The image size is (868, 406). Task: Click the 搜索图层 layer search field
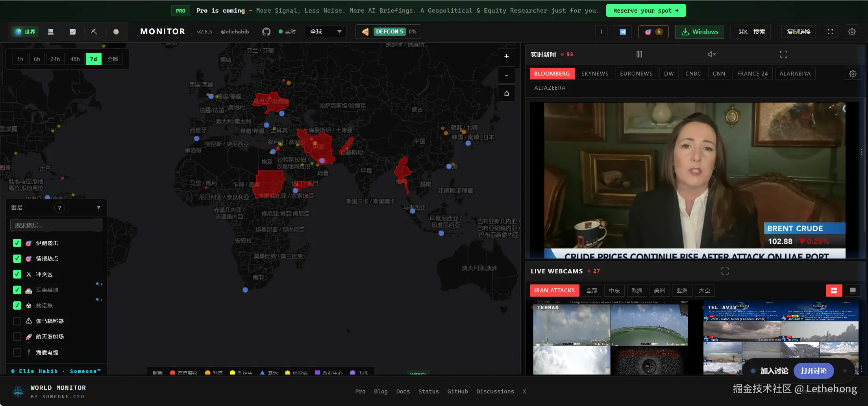pyautogui.click(x=56, y=225)
